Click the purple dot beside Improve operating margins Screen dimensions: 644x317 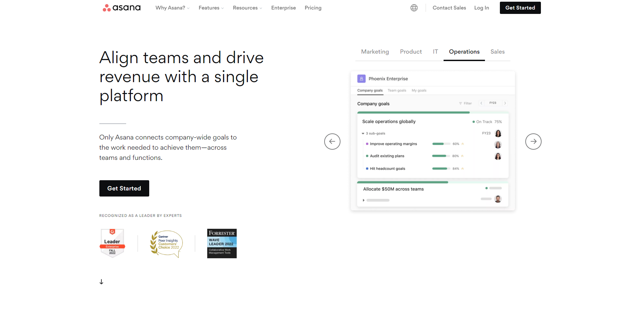coord(367,144)
